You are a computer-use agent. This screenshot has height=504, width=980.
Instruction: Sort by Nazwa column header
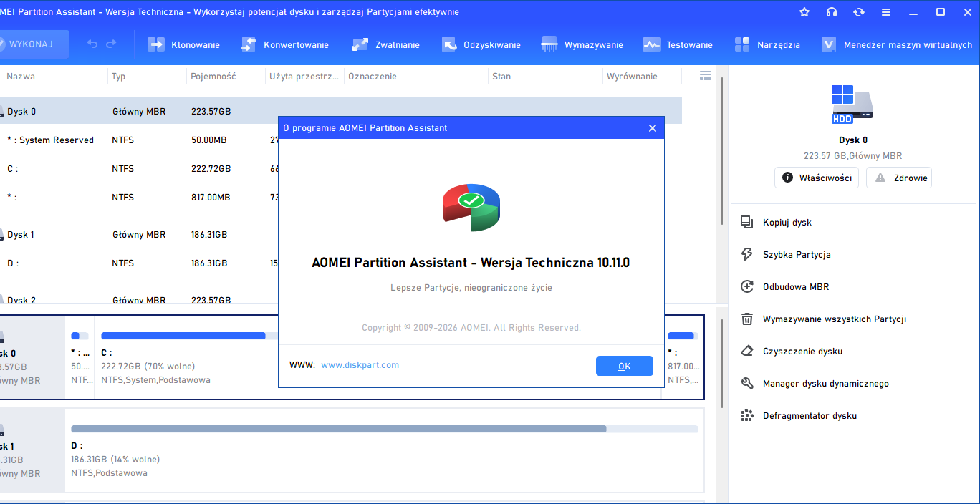21,76
